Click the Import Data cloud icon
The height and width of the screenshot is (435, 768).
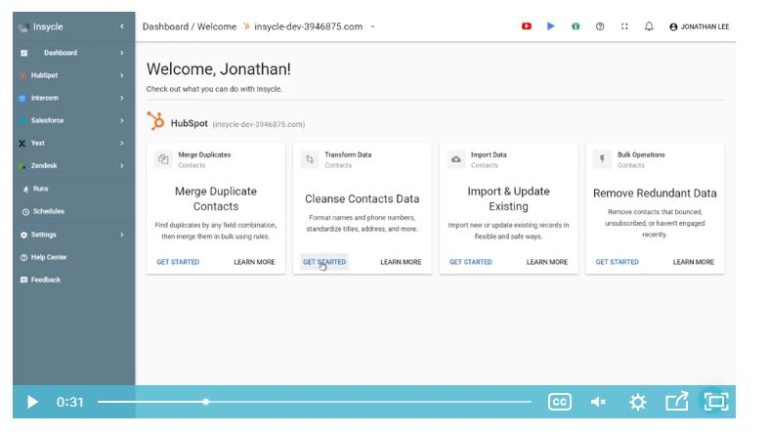(x=456, y=159)
